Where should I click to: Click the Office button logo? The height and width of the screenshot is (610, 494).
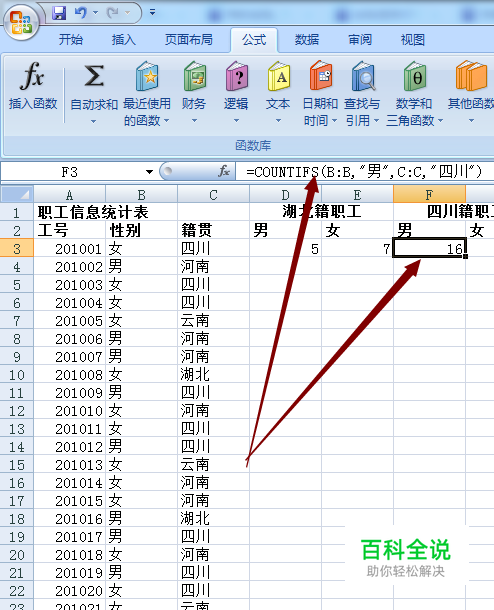click(x=21, y=21)
